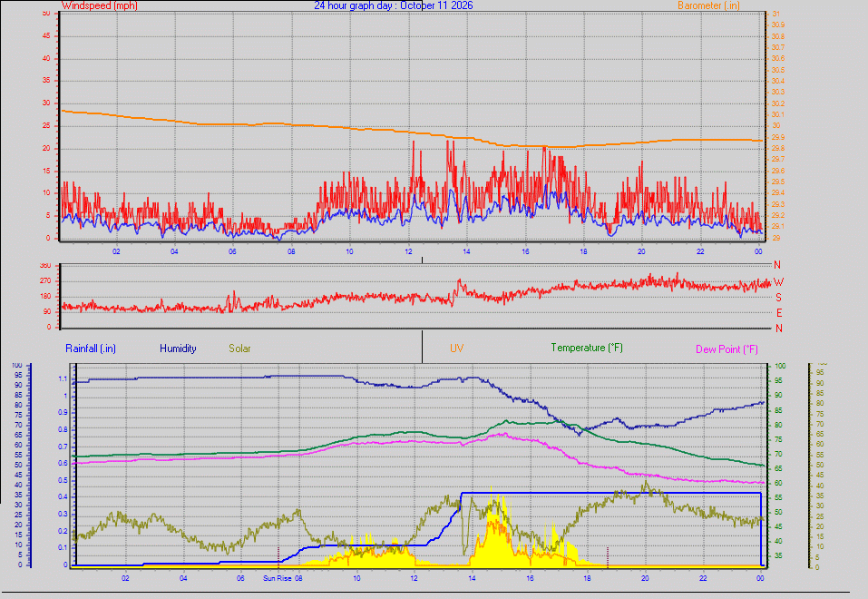Click the '0.5' rainfall axis value
Viewport: 868px width, 599px height.
[63, 480]
